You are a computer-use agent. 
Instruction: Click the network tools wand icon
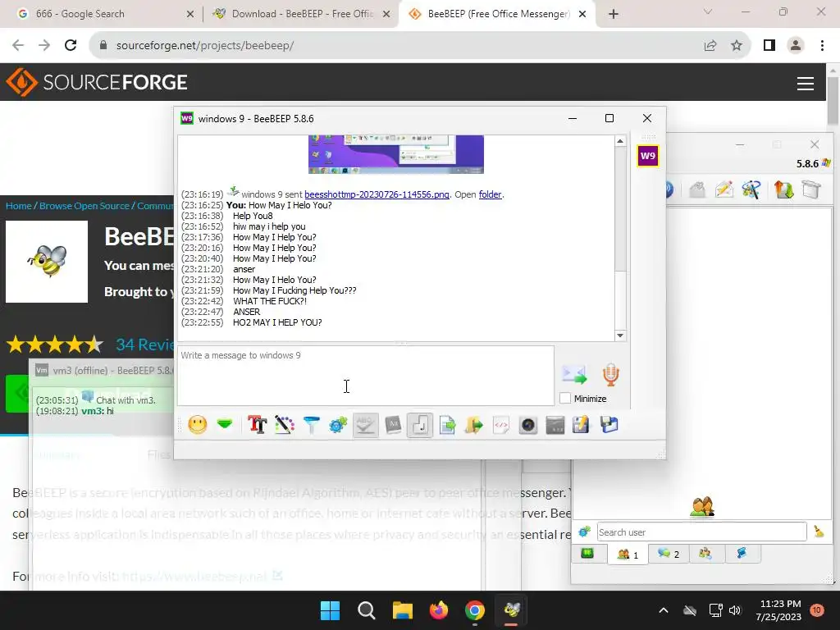(x=751, y=189)
